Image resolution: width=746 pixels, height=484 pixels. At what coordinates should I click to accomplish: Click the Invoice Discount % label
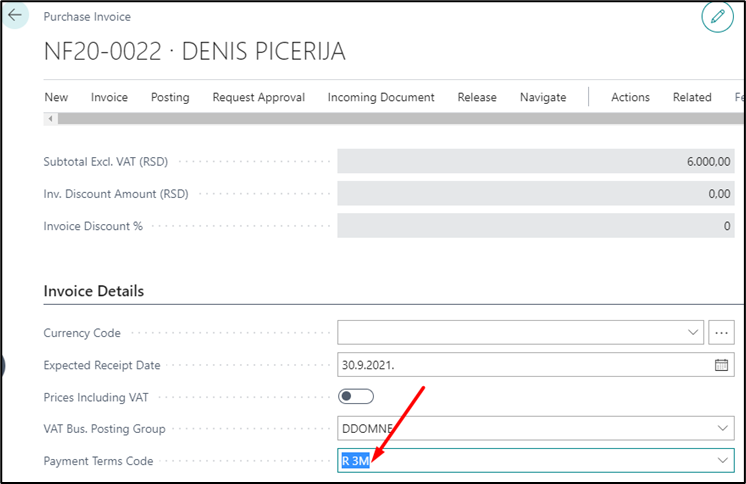(x=93, y=226)
